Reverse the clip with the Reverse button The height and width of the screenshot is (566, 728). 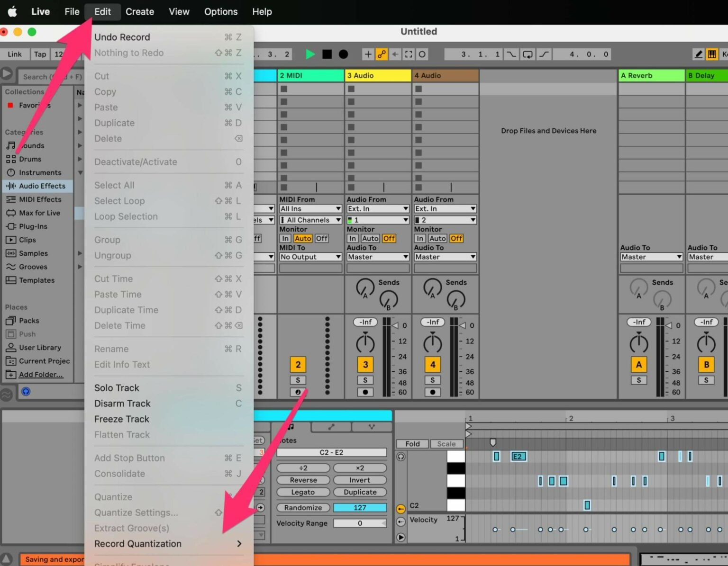(302, 480)
